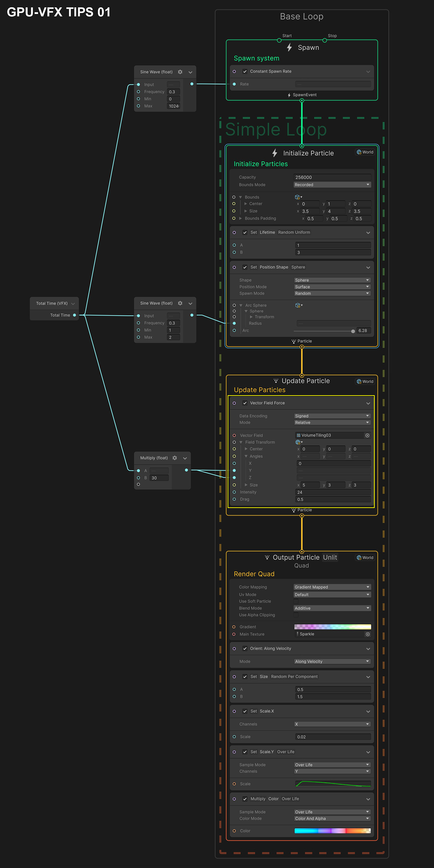Click the Capacity input field
Image resolution: width=434 pixels, height=868 pixels.
(x=332, y=177)
